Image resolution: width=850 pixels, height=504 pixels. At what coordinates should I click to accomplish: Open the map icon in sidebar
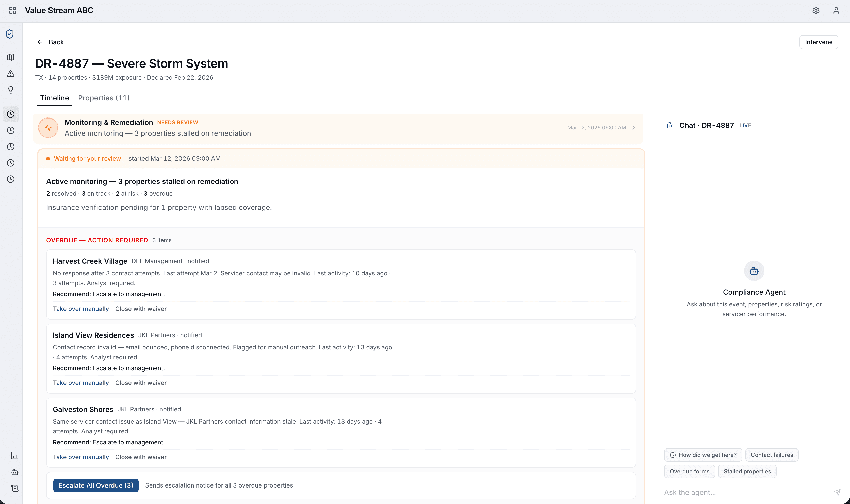click(x=10, y=57)
